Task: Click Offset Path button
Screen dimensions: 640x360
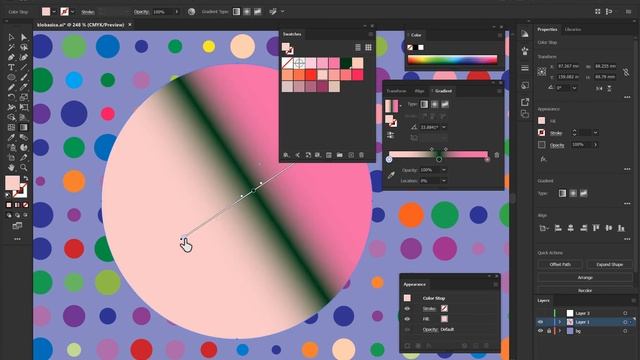Action: 560,264
